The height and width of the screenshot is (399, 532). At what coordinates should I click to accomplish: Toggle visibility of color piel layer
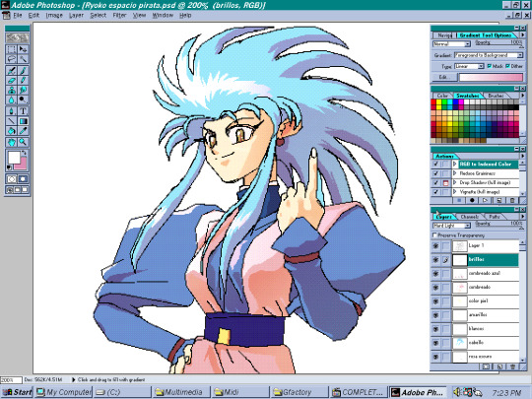(x=436, y=301)
